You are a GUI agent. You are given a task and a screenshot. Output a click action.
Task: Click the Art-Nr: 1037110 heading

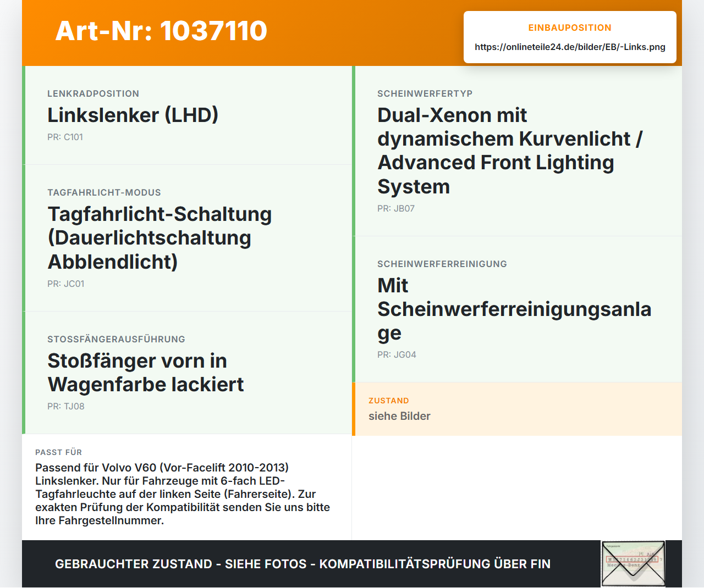pos(161,31)
